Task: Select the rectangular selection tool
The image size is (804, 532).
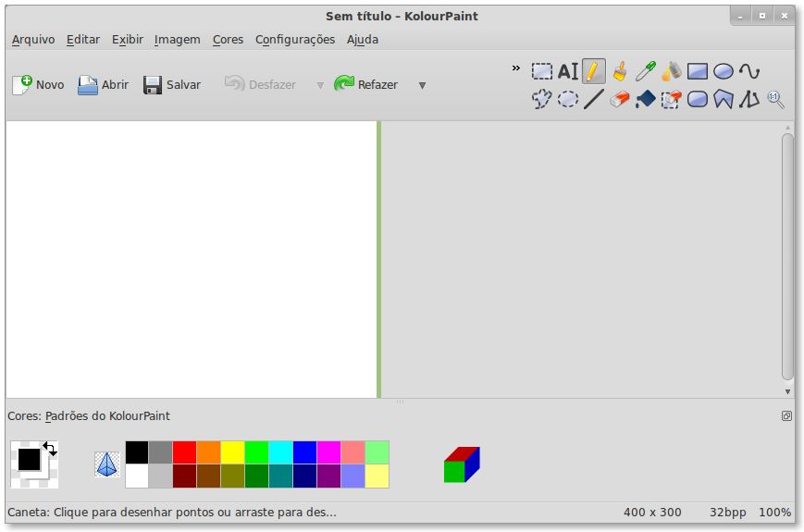Action: (x=541, y=71)
